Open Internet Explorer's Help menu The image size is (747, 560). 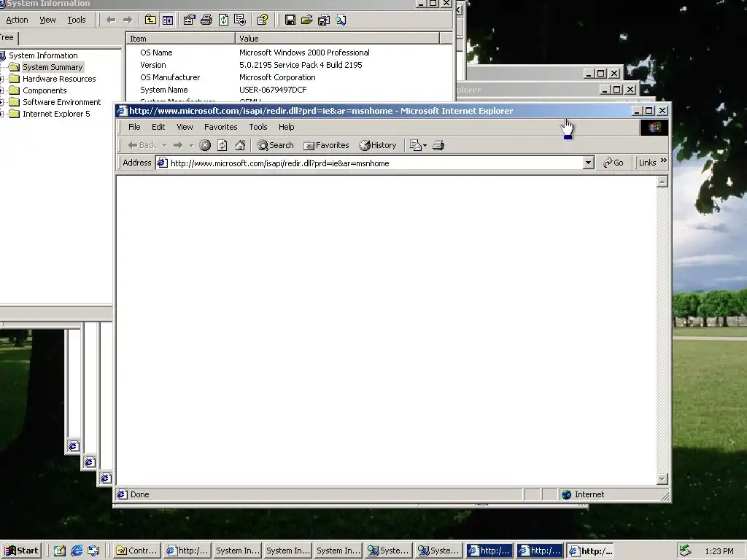click(x=286, y=127)
